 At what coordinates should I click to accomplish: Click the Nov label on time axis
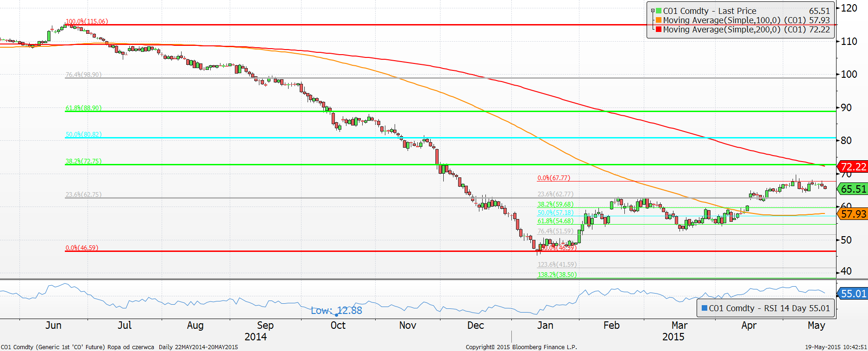pyautogui.click(x=408, y=326)
